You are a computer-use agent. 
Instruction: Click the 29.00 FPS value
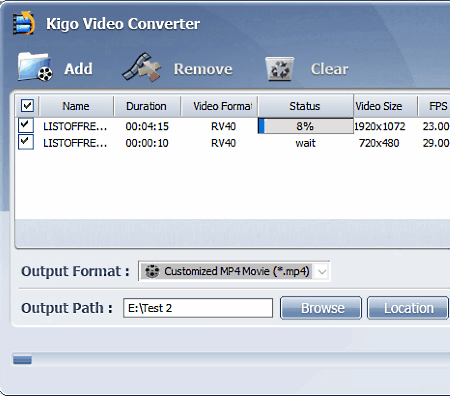(436, 143)
